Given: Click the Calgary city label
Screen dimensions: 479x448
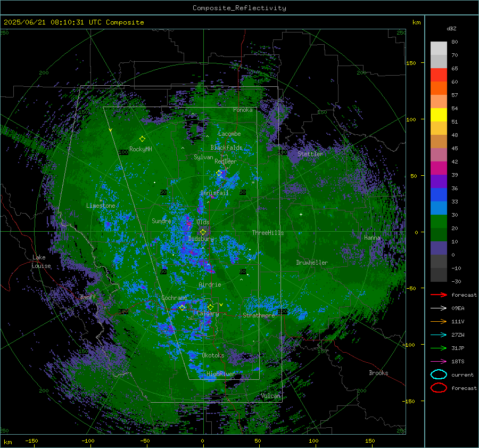Looking at the screenshot, I should (208, 313).
